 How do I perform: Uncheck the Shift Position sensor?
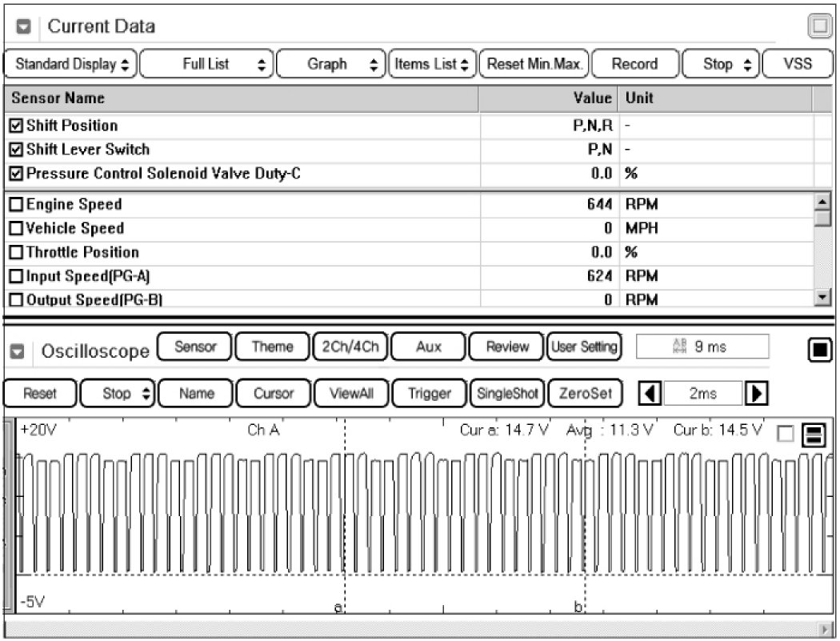pos(17,126)
